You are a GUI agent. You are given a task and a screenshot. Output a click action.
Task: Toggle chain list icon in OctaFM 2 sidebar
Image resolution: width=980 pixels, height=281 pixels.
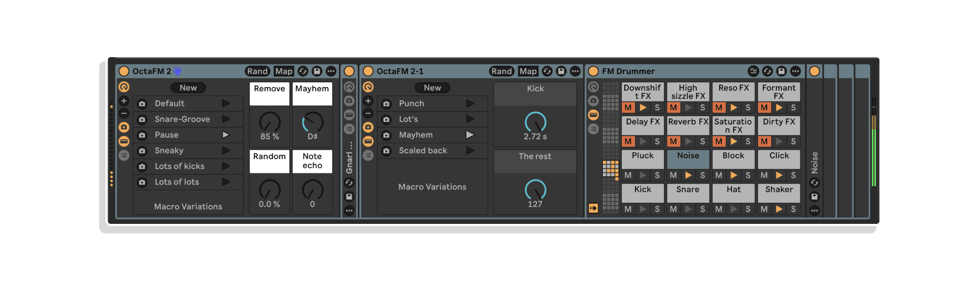[x=124, y=155]
